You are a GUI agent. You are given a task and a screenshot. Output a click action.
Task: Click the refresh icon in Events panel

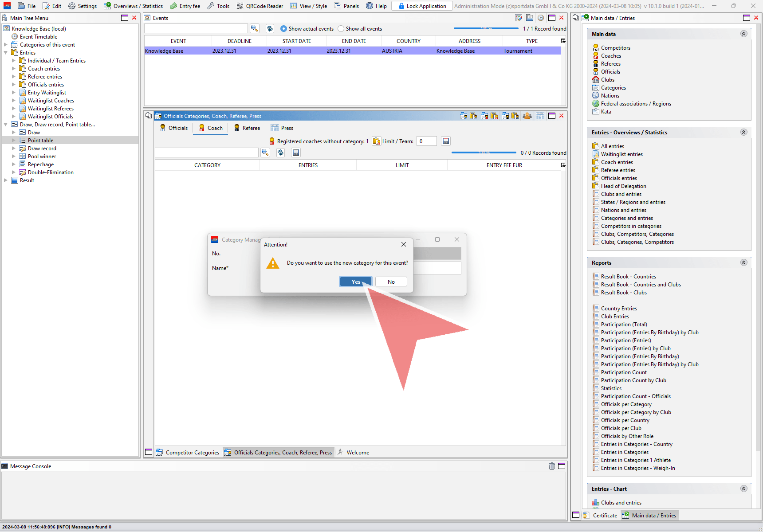[x=270, y=28]
